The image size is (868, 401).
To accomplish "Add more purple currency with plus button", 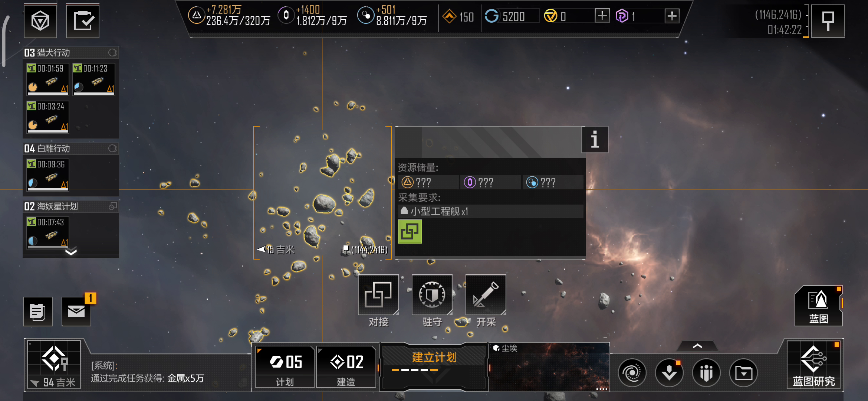I will point(672,16).
